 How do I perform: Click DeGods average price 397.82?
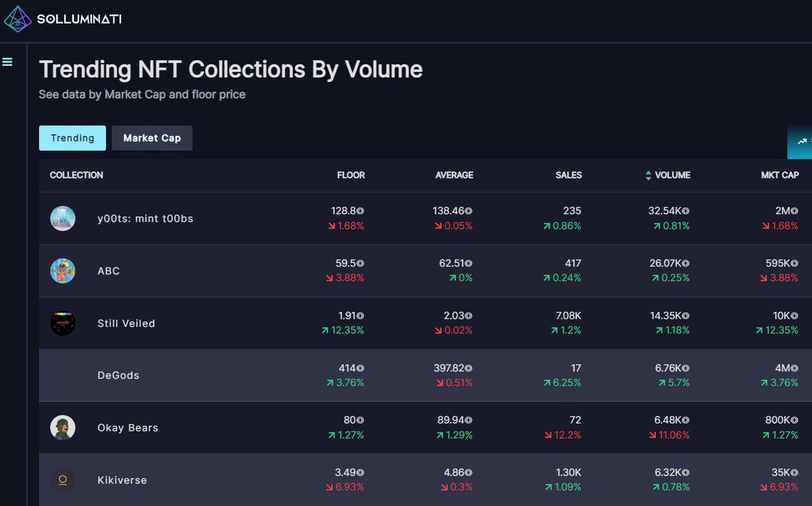click(x=453, y=368)
